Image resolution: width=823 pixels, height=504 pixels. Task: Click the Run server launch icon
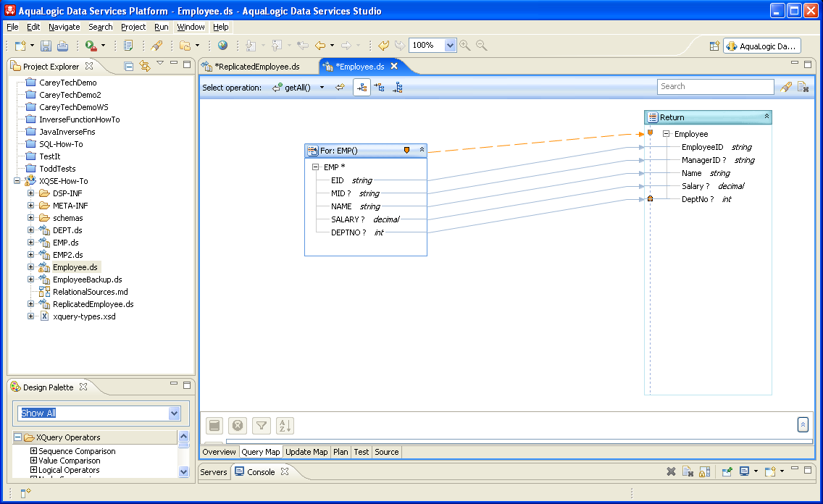[x=91, y=46]
